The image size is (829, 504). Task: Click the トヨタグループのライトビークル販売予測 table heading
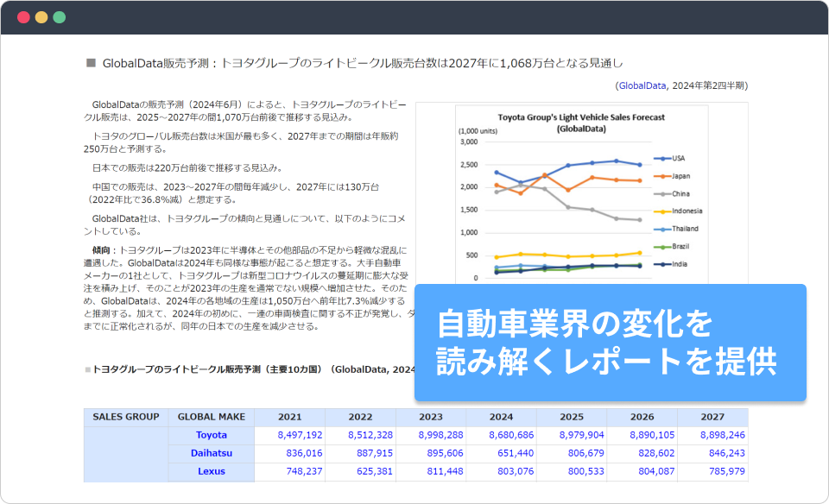253,369
